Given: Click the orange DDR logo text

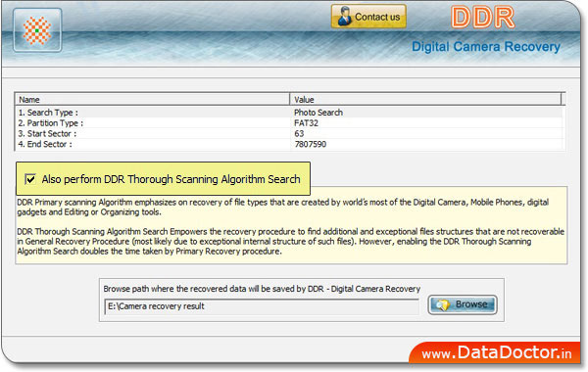Looking at the screenshot, I should (483, 18).
